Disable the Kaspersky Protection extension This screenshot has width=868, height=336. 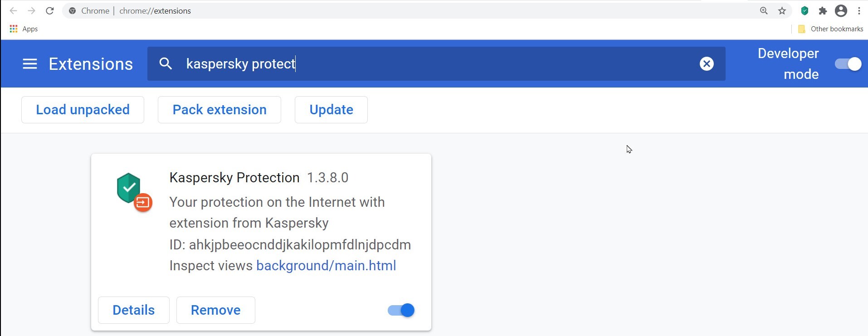pos(401,310)
